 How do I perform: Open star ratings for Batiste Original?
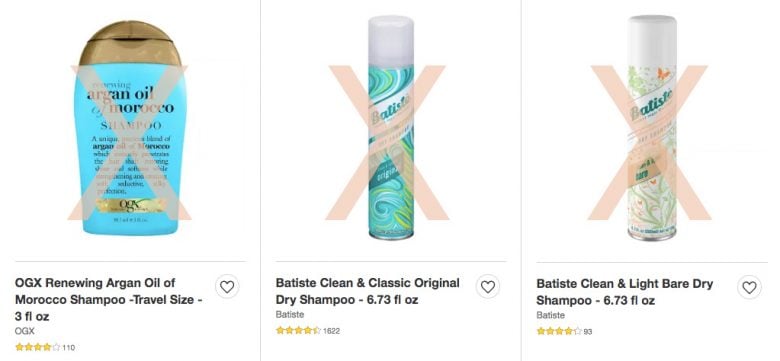click(x=298, y=330)
